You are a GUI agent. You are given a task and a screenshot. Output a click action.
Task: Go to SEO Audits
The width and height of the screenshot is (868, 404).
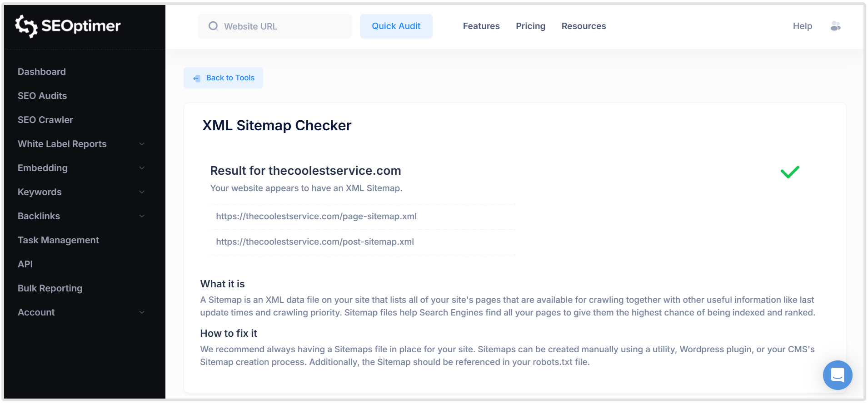(x=42, y=96)
